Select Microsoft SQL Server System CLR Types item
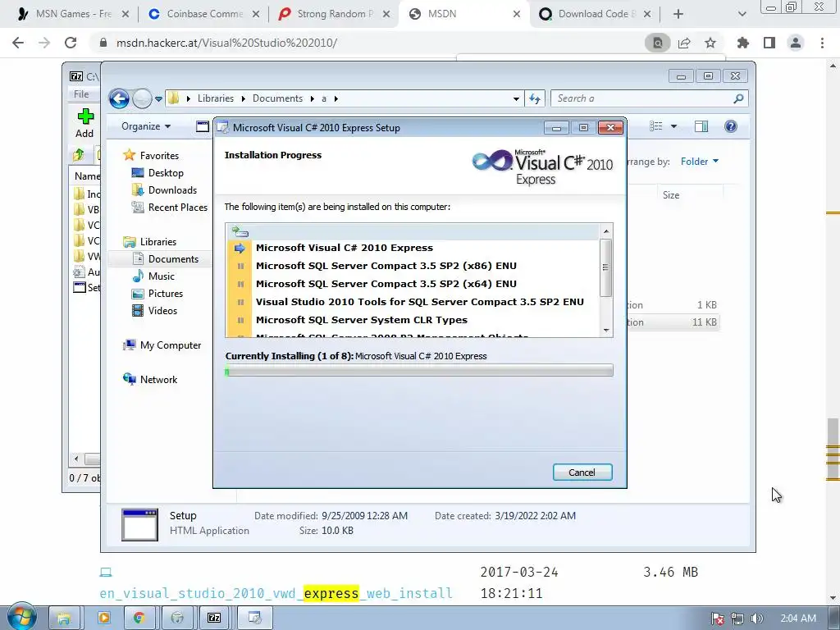 click(x=362, y=320)
